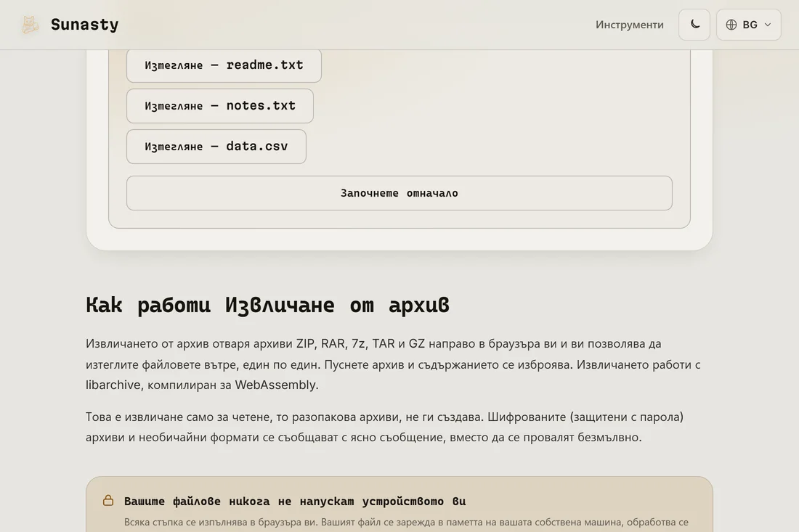The image size is (799, 532).
Task: Click the word libarchive in description
Action: click(x=113, y=385)
